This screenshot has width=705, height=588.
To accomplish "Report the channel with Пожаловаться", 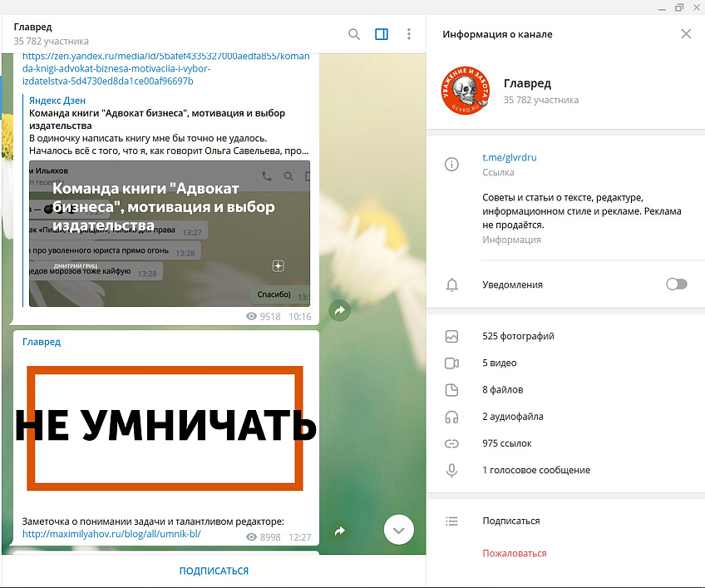I will click(515, 553).
